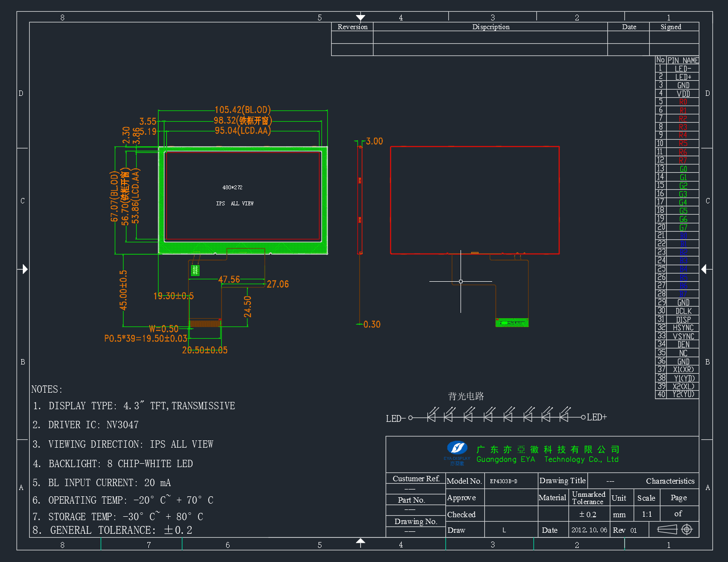Click the EYA Display logo in title block
The image size is (728, 562).
[457, 453]
